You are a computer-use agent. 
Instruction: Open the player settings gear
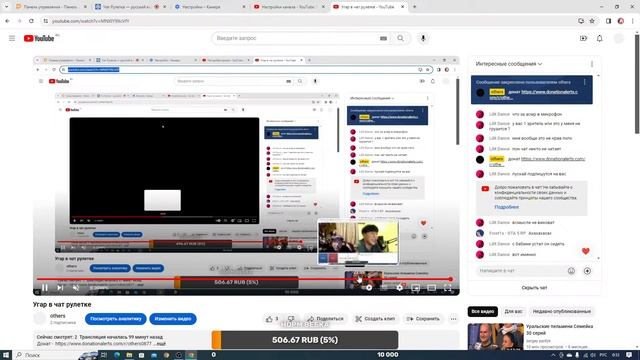coord(400,288)
